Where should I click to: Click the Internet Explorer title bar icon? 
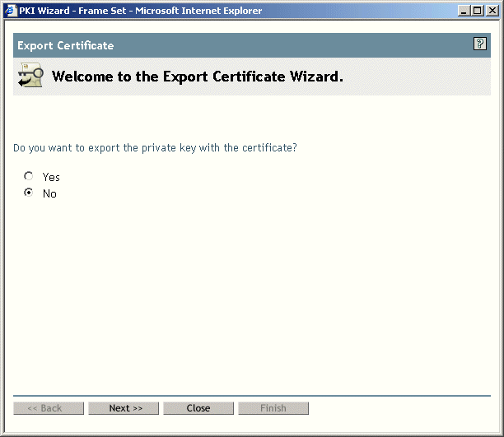pos(11,11)
